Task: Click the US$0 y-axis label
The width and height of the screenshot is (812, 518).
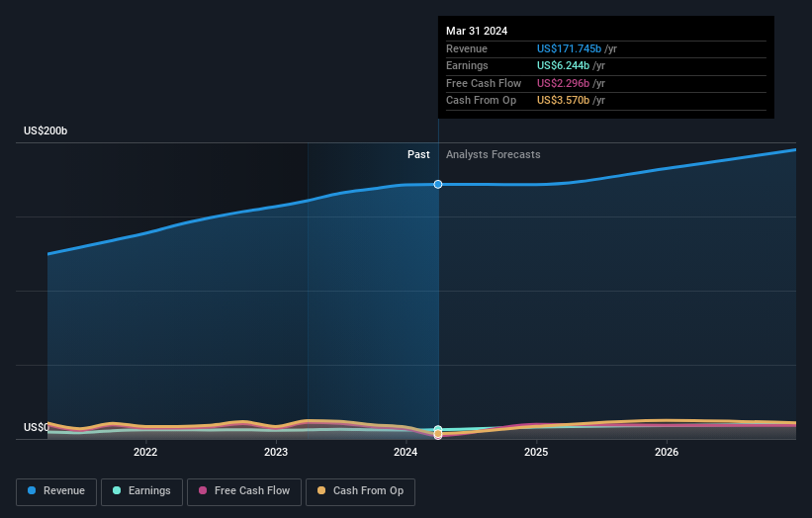Action: pos(37,427)
